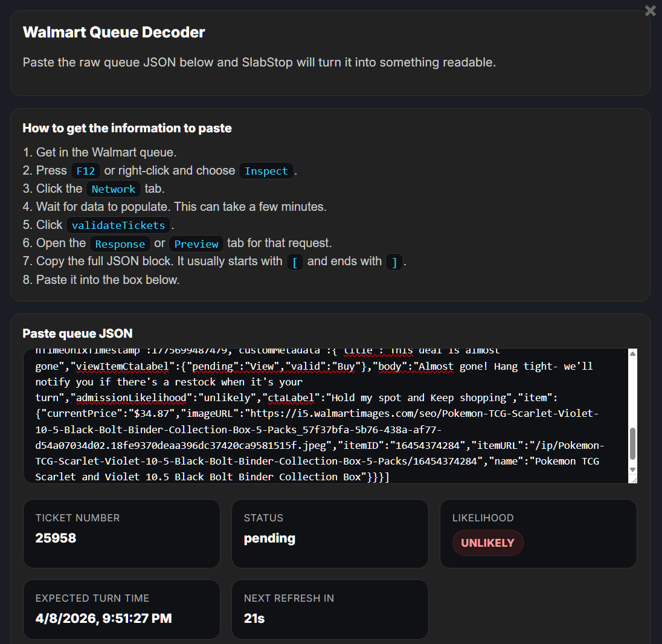Click the STATUS label

point(263,518)
